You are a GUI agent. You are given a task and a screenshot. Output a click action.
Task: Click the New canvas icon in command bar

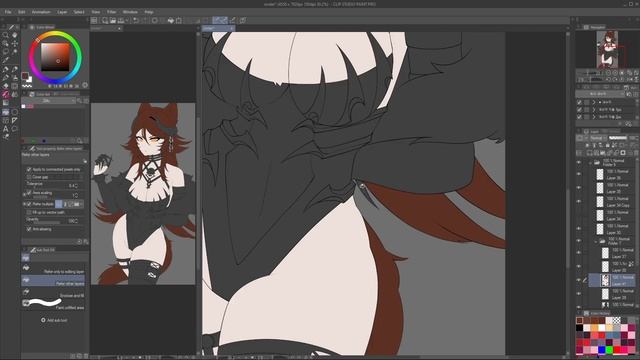point(105,20)
